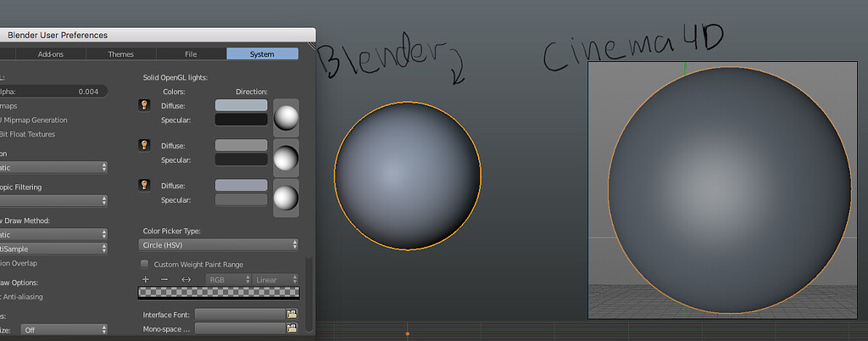Open folder browser for Mono-space font
Screen dimensions: 868x341
coord(292,328)
